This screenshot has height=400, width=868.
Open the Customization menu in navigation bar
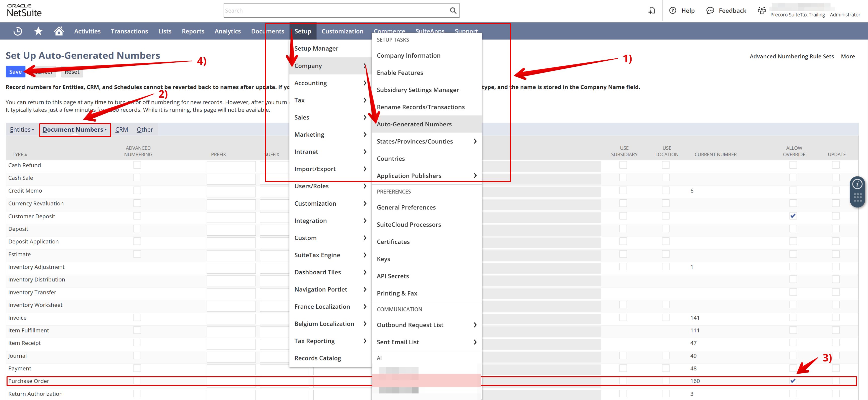pyautogui.click(x=342, y=31)
